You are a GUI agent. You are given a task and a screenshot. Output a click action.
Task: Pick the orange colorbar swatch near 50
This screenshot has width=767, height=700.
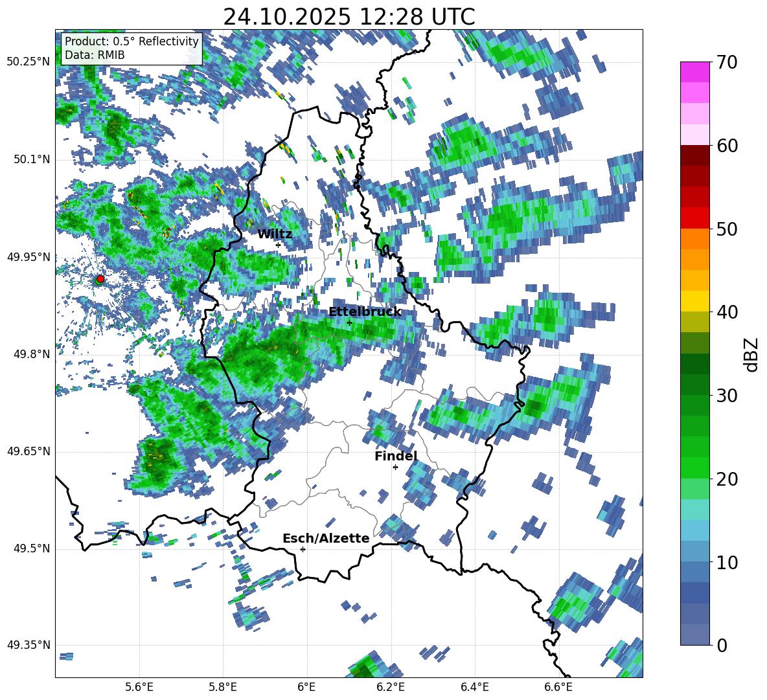[694, 238]
